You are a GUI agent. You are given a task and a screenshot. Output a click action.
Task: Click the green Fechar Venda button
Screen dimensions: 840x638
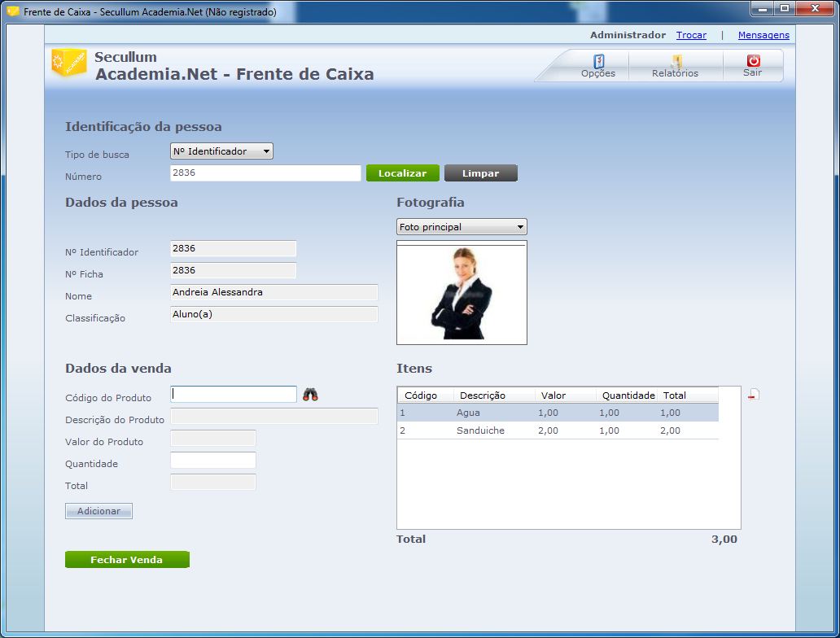[127, 559]
